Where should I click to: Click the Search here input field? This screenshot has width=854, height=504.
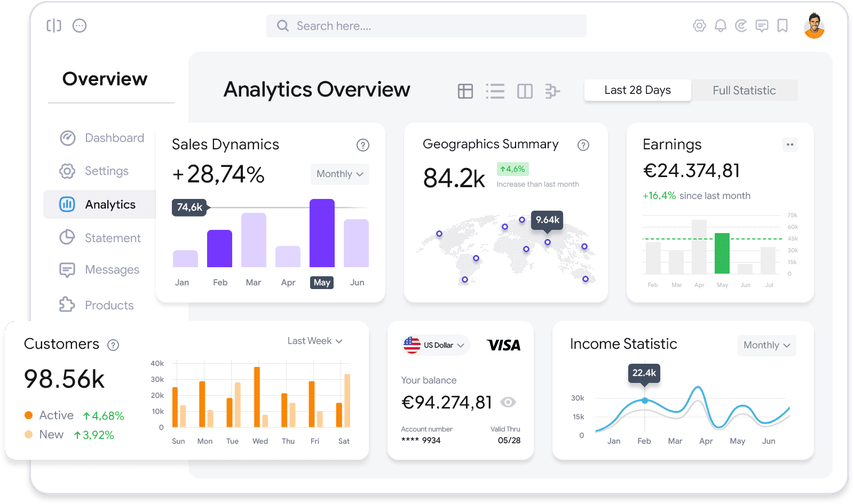point(426,26)
